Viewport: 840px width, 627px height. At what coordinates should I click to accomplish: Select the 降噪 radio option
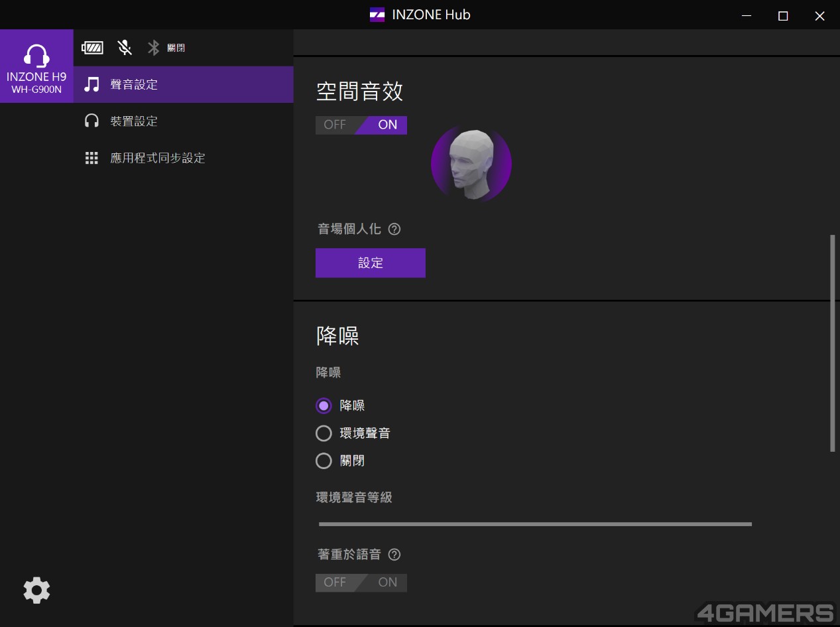[x=324, y=405]
